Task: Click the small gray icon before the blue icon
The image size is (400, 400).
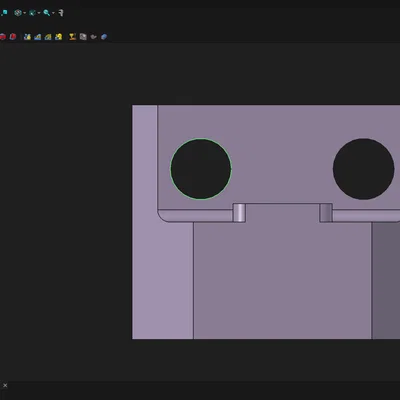Action: click(94, 37)
